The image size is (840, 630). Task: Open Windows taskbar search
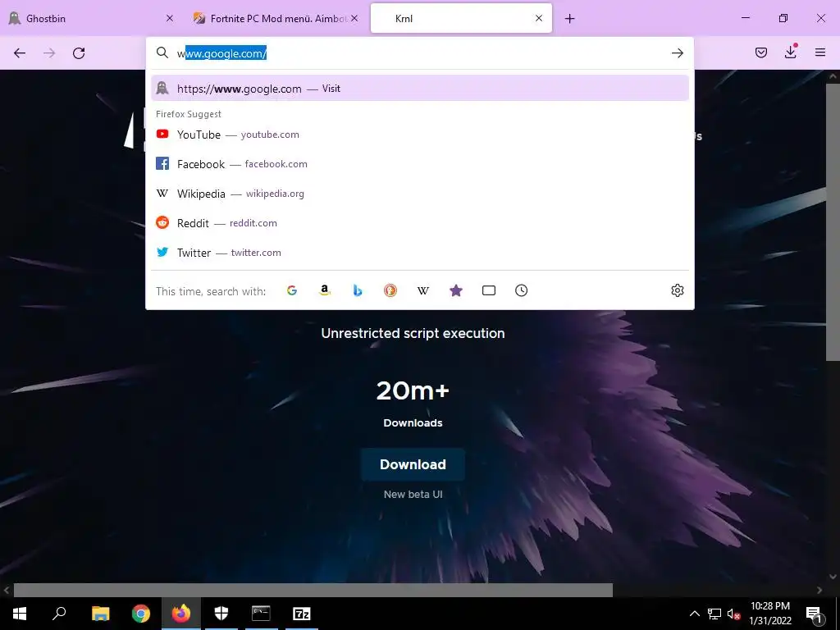(x=59, y=614)
